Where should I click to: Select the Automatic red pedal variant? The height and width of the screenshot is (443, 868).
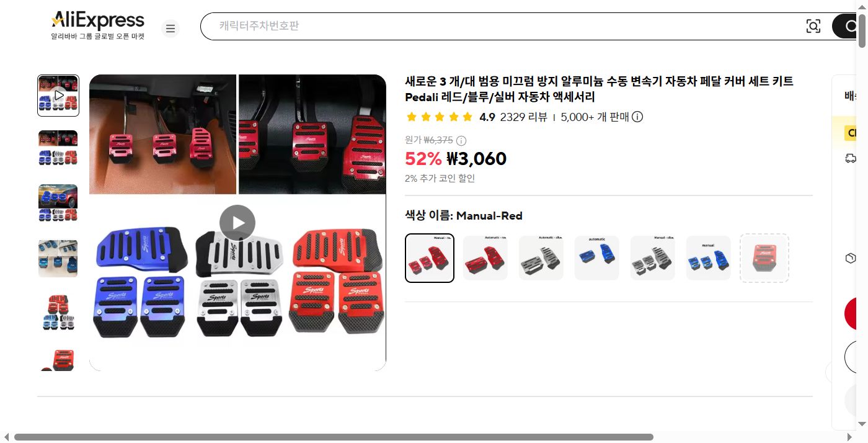(x=485, y=258)
